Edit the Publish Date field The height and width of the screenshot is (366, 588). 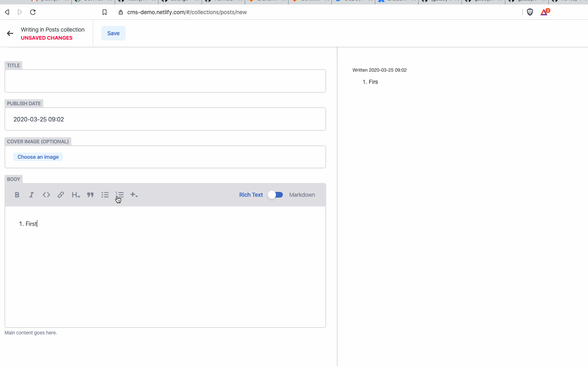tap(165, 119)
